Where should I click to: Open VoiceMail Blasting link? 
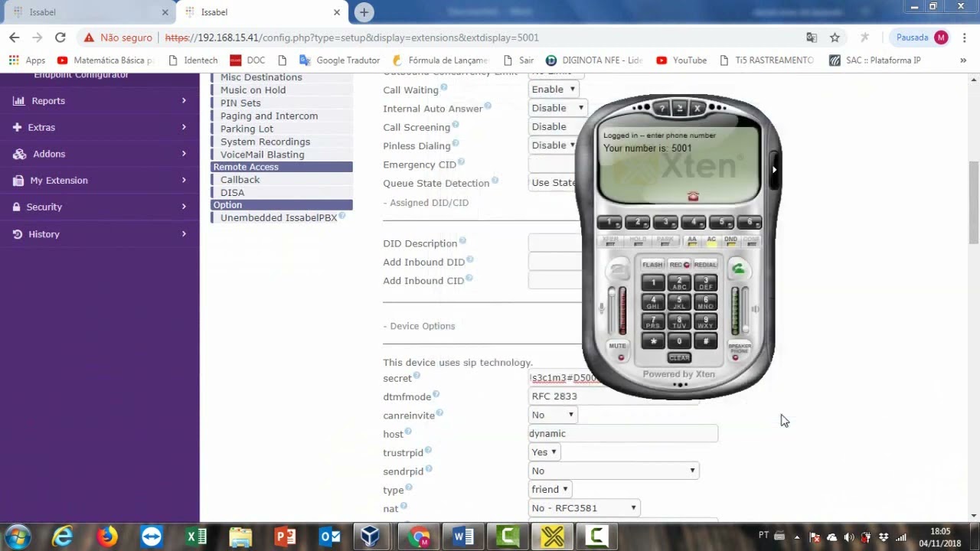(x=263, y=155)
